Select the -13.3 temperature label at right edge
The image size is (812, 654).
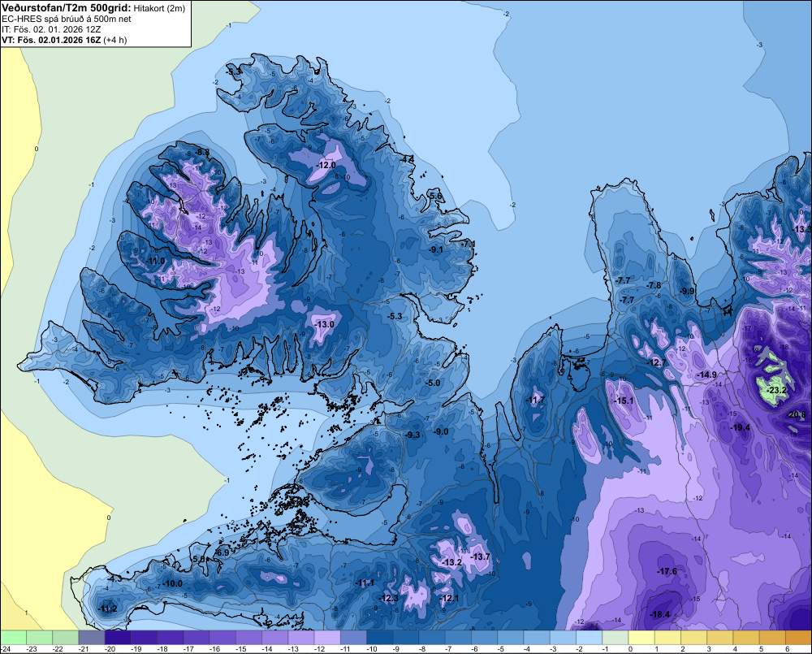point(801,229)
